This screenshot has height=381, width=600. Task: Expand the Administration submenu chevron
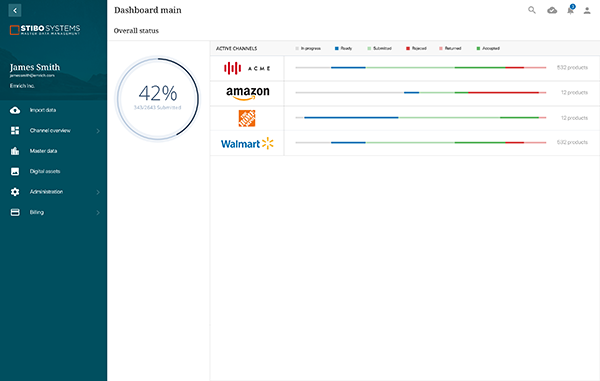pyautogui.click(x=98, y=192)
